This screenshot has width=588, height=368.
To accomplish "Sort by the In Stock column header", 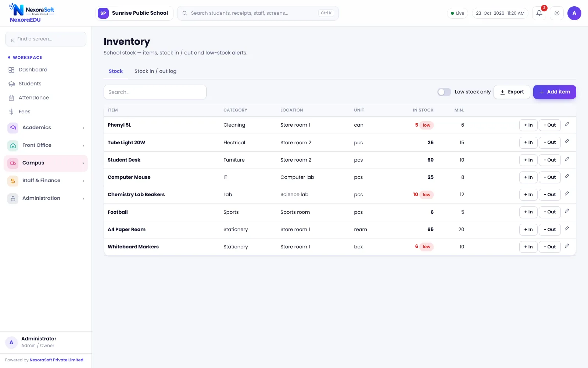I will (423, 110).
